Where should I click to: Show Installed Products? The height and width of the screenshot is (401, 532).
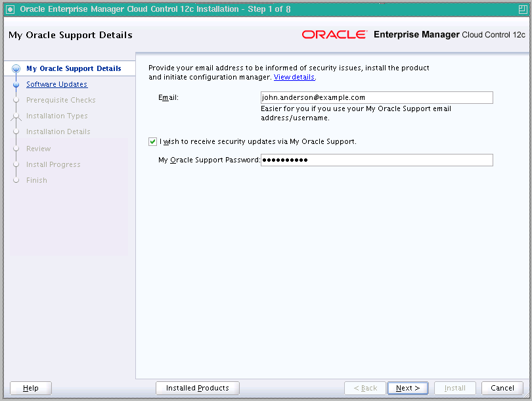click(198, 388)
